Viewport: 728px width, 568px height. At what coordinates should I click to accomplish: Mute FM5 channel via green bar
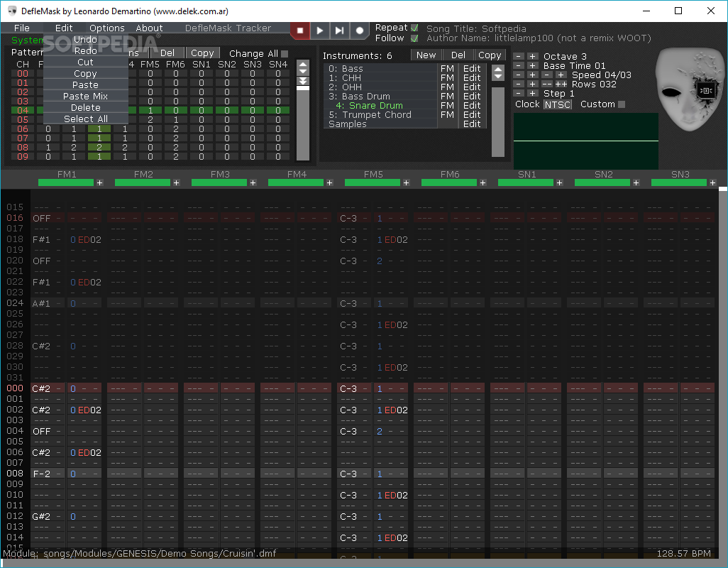tap(373, 183)
